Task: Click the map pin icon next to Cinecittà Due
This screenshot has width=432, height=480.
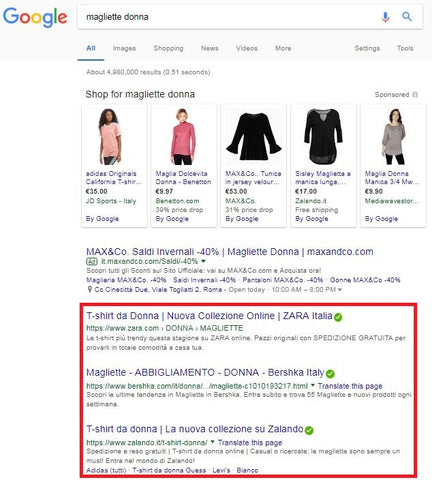Action: 89,289
